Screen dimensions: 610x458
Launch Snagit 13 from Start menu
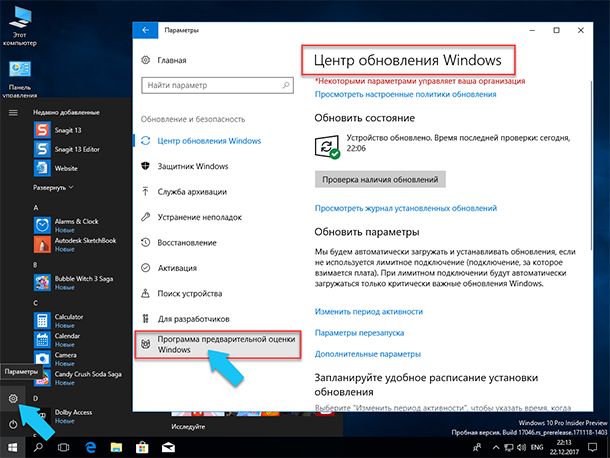[x=58, y=130]
